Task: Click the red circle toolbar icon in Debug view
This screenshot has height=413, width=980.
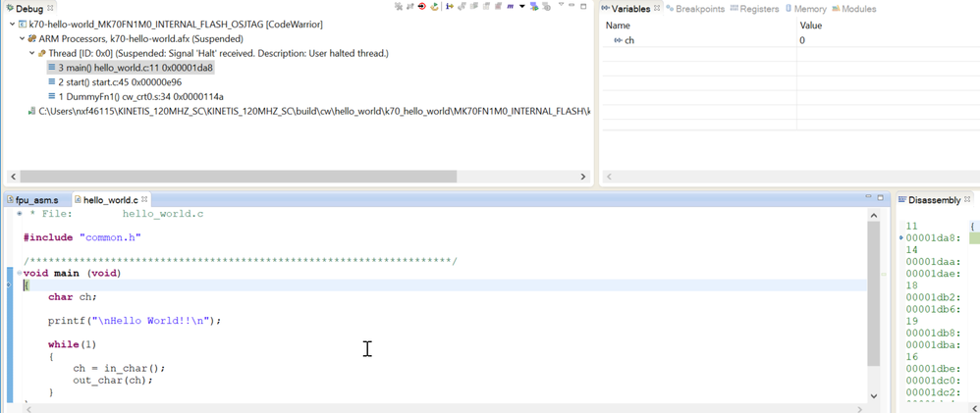Action: point(422,6)
